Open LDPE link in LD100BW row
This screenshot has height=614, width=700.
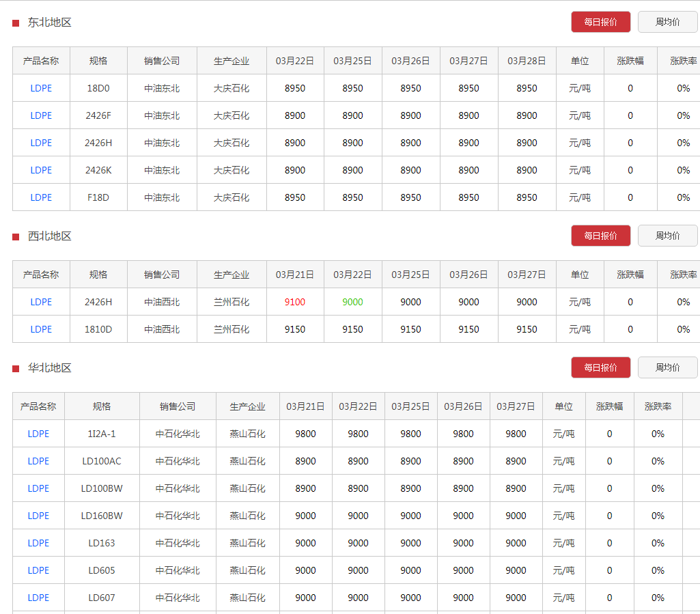[x=38, y=488]
